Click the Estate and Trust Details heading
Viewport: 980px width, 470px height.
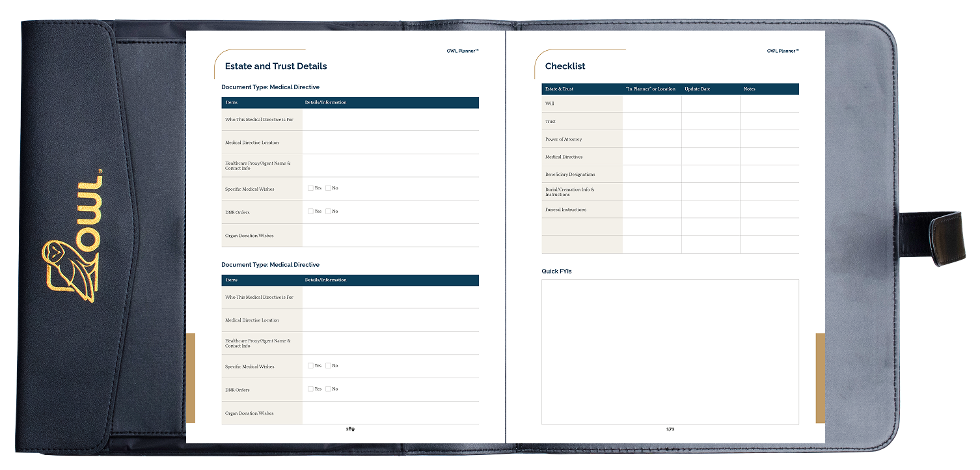276,66
